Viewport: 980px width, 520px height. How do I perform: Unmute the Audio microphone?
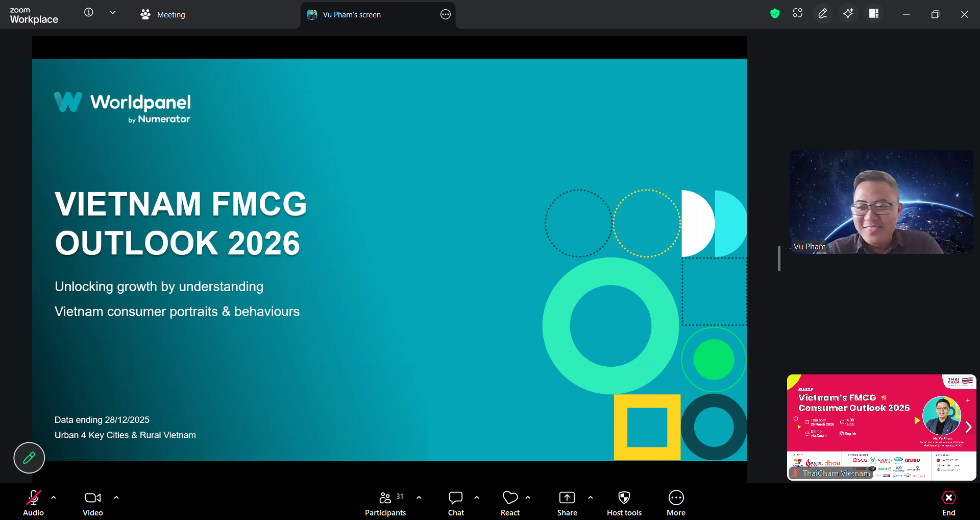(33, 502)
